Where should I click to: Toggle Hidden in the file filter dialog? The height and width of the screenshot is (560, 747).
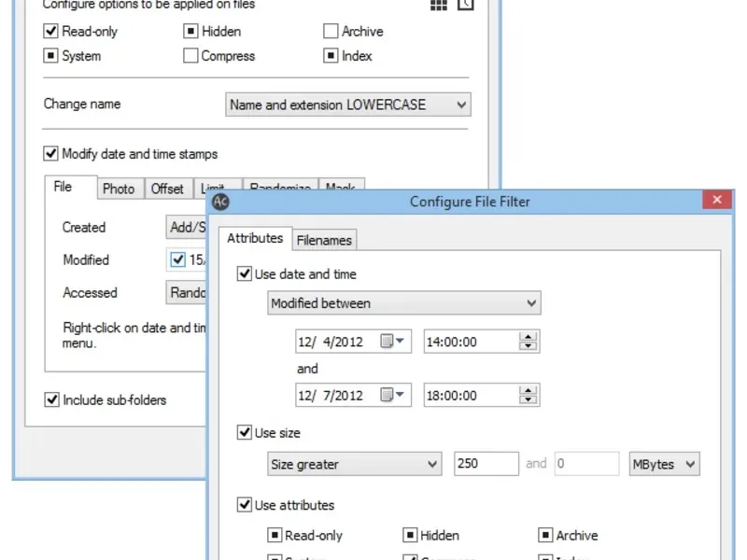click(410, 535)
